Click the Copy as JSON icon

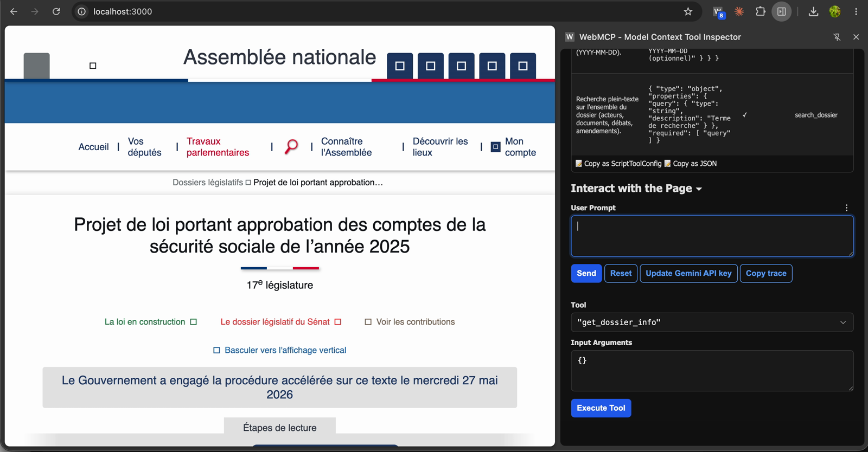668,163
